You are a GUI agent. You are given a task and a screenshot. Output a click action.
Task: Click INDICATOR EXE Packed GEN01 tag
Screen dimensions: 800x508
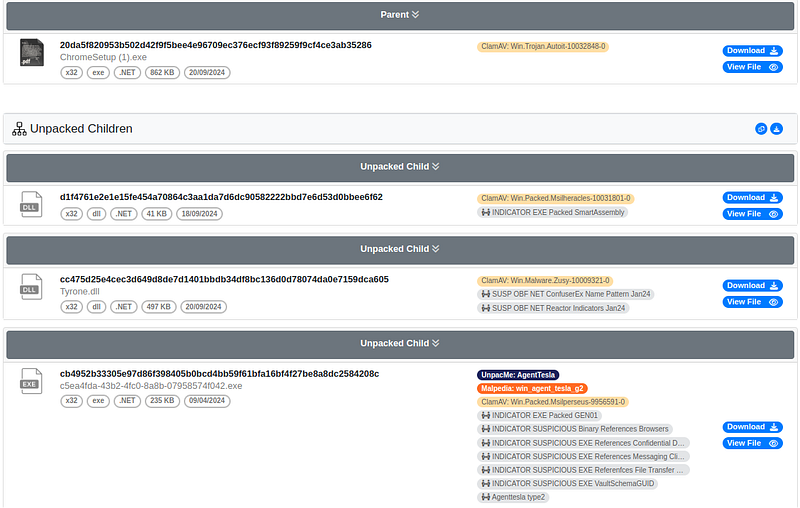click(x=539, y=416)
